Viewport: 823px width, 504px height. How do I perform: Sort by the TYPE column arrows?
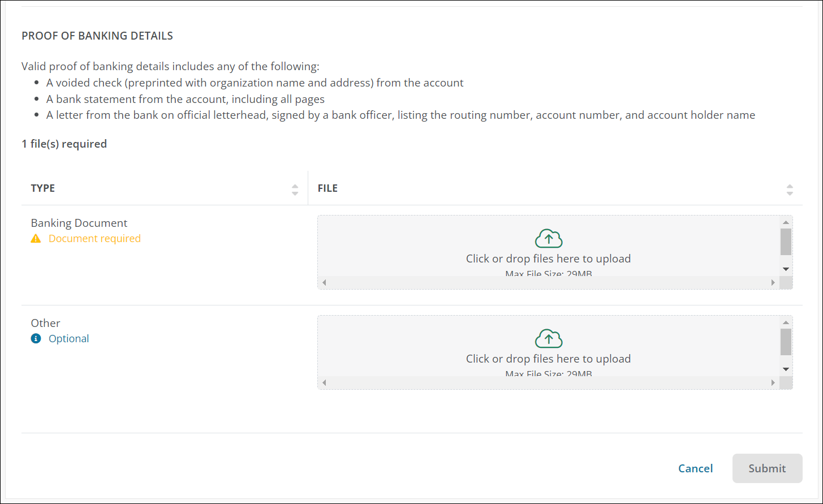295,189
